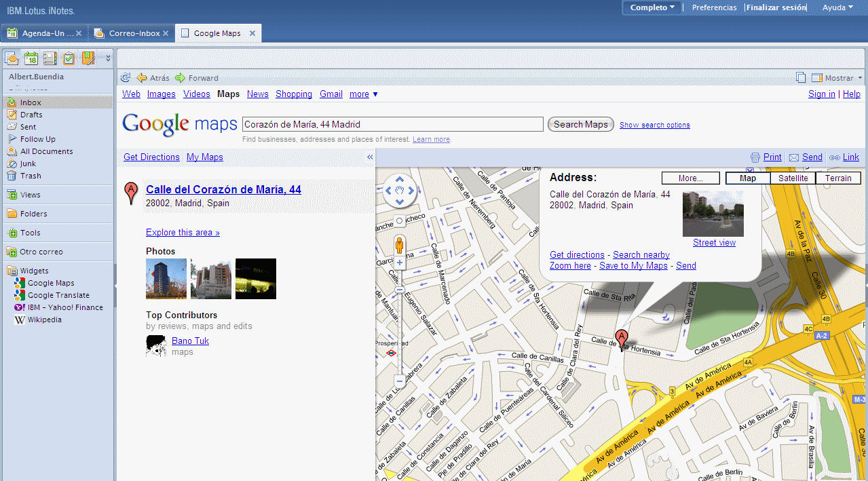Open the dark night photo thumbnail
Viewport: 868px width, 481px height.
256,279
